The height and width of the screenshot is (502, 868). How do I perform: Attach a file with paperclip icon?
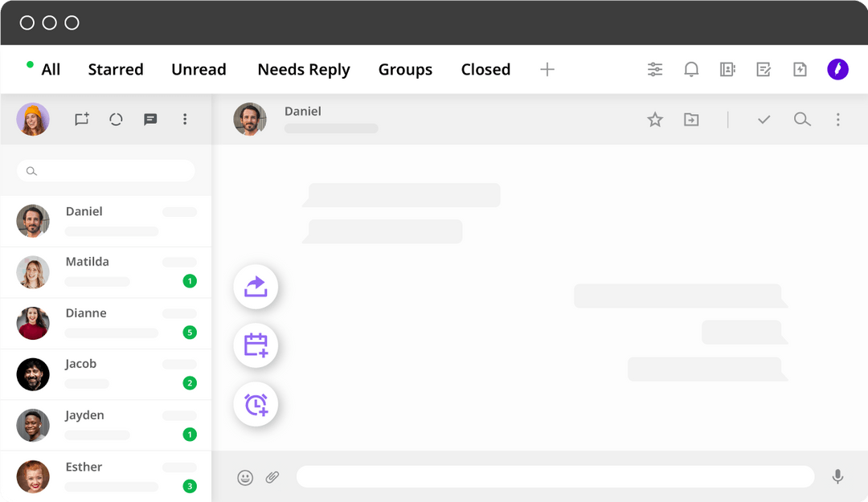tap(272, 477)
